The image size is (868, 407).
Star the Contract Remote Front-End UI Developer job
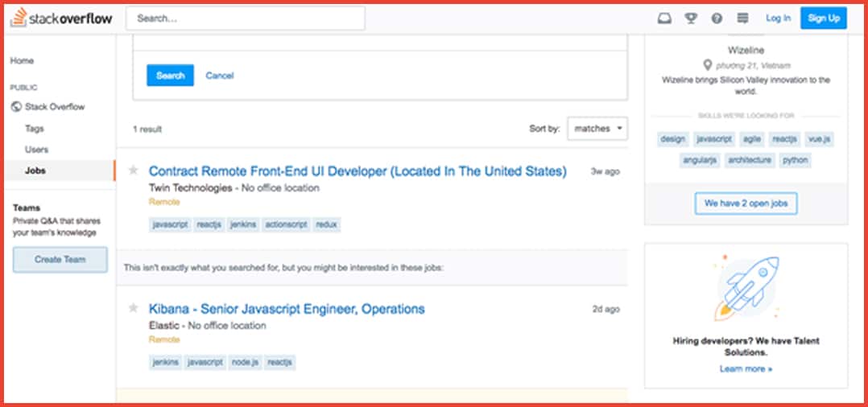(x=133, y=171)
